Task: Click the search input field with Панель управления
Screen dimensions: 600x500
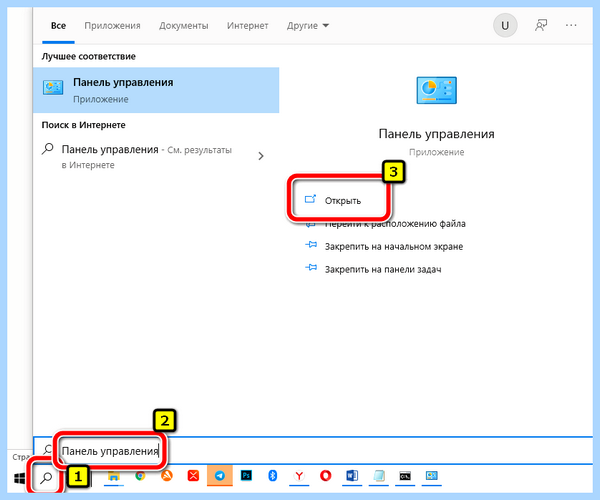Action: tap(313, 451)
